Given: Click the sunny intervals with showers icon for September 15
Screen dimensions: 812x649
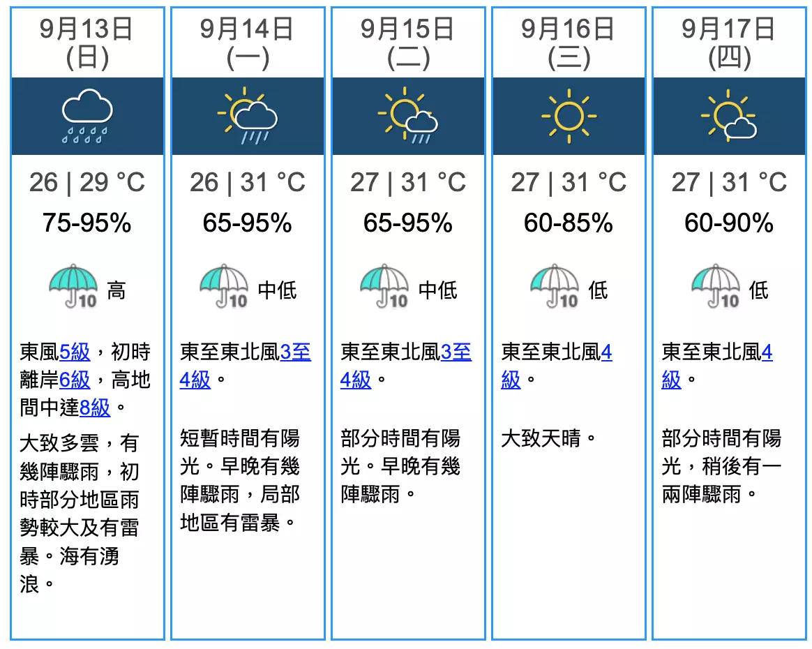Looking at the screenshot, I should tap(408, 116).
